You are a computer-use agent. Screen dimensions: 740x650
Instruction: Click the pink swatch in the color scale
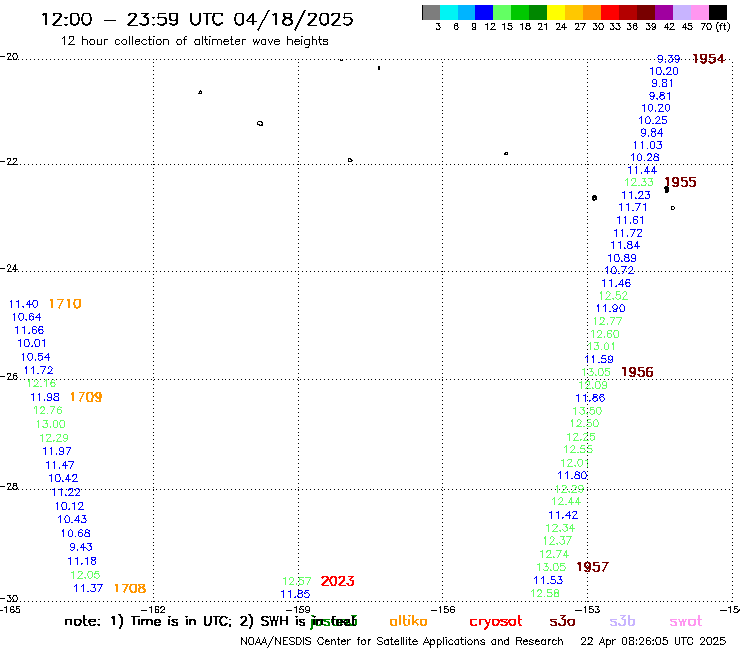tap(699, 12)
